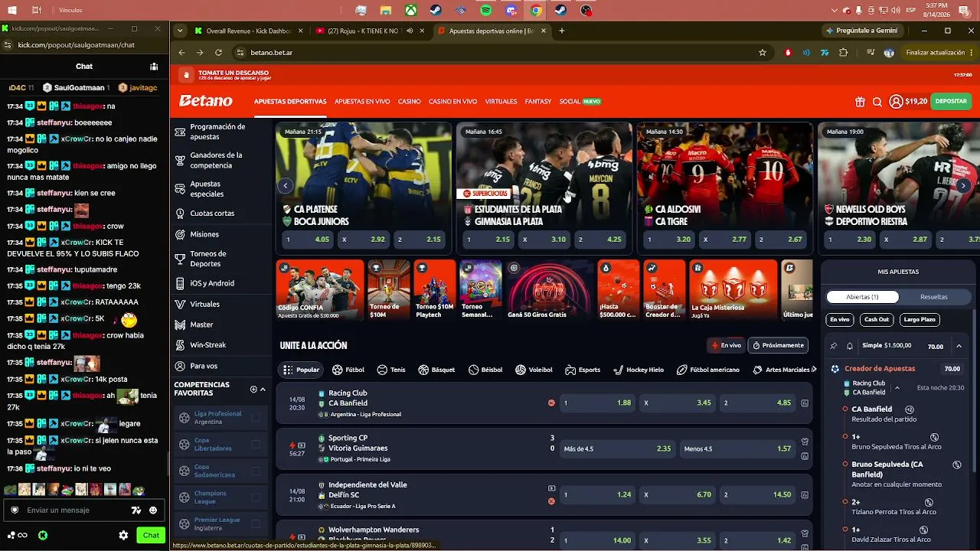Filter bets by Largo Plazo
This screenshot has height=551, width=980.
click(x=920, y=320)
